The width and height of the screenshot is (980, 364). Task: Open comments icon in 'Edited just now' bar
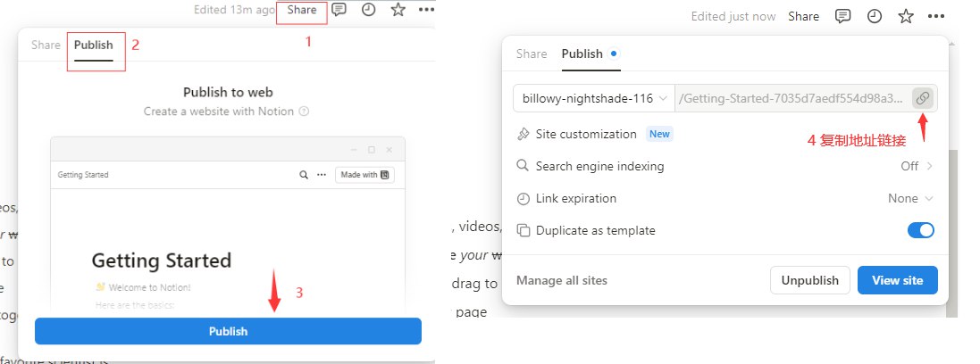point(843,17)
